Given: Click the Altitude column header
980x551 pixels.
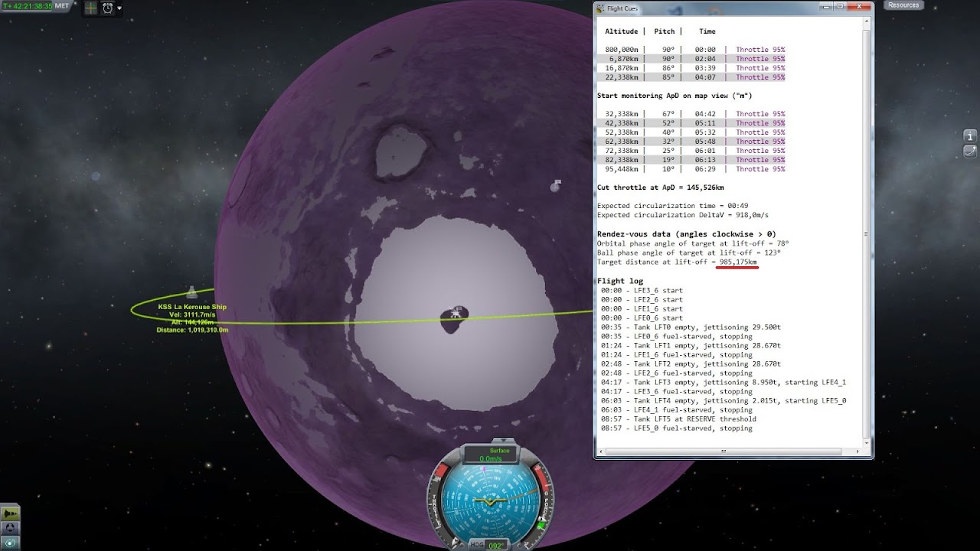Looking at the screenshot, I should click(x=622, y=31).
